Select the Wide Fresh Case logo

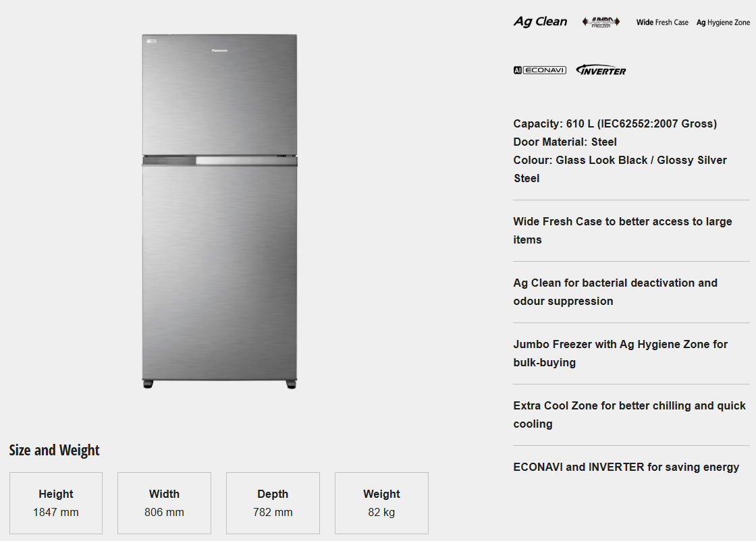point(662,22)
